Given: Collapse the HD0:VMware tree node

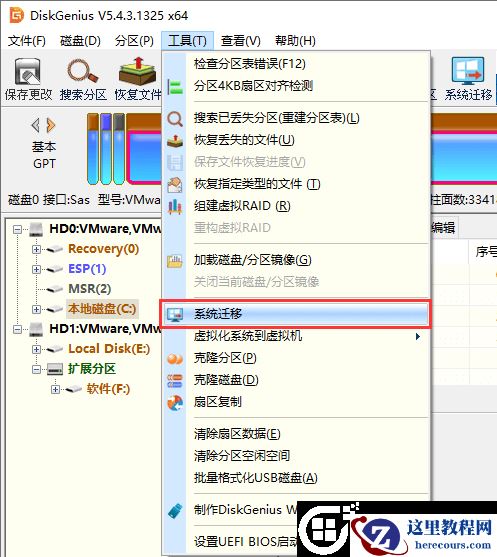Looking at the screenshot, I should point(17,229).
